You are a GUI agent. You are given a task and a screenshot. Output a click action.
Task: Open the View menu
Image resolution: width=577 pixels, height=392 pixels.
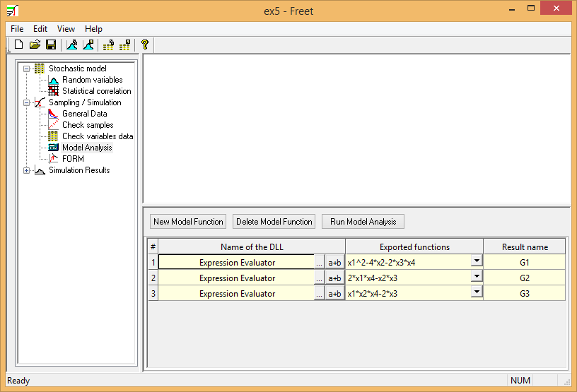pos(66,29)
